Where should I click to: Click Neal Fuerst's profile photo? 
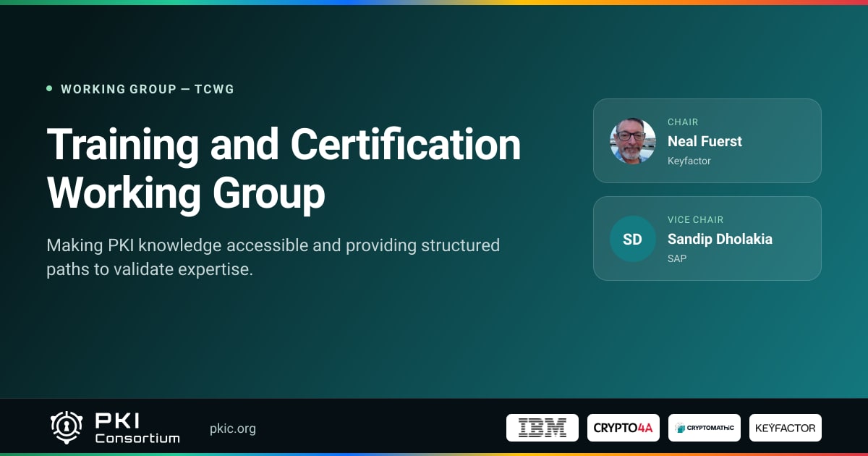point(633,141)
